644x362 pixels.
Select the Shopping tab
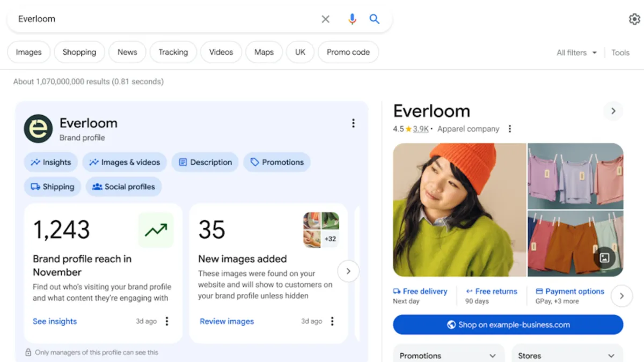[79, 52]
